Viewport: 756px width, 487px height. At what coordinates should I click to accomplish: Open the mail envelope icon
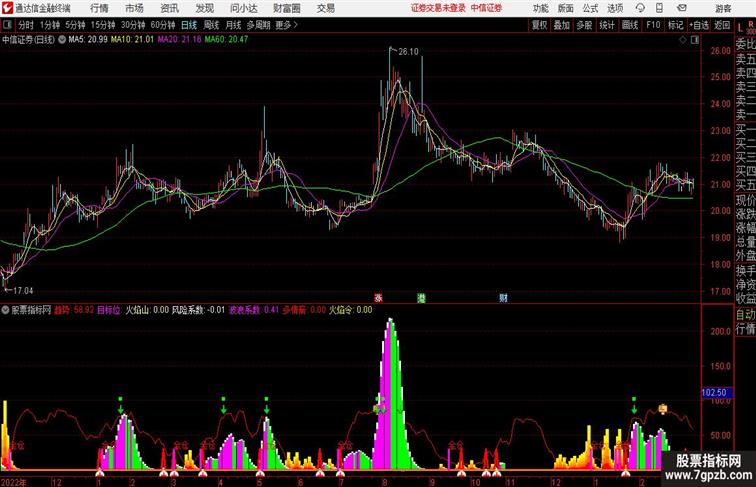[x=682, y=8]
